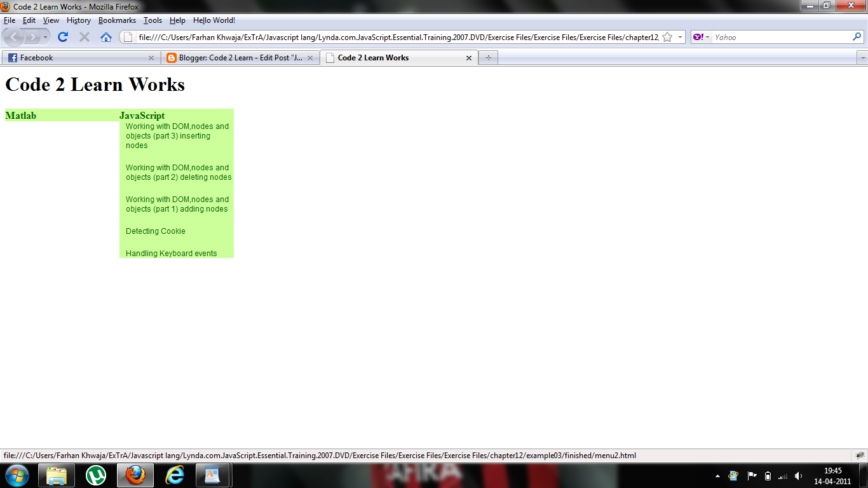868x488 pixels.
Task: Close the Code 2 Learn Works tab
Action: click(469, 58)
